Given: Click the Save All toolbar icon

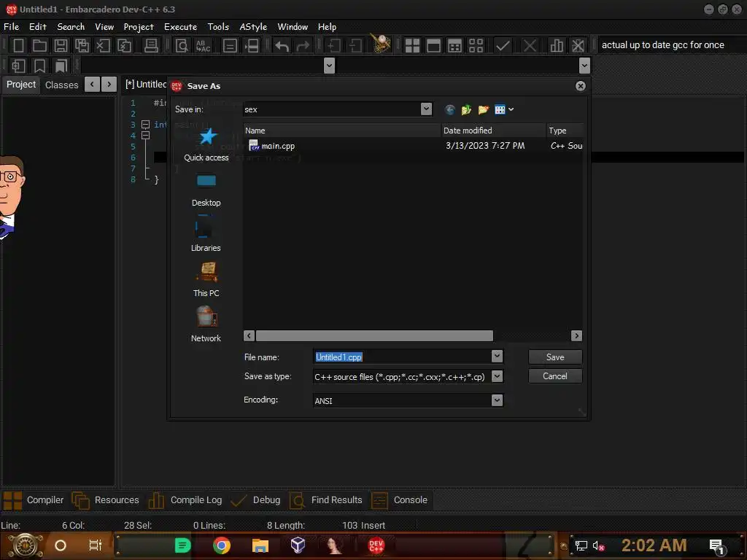Looking at the screenshot, I should (82, 46).
